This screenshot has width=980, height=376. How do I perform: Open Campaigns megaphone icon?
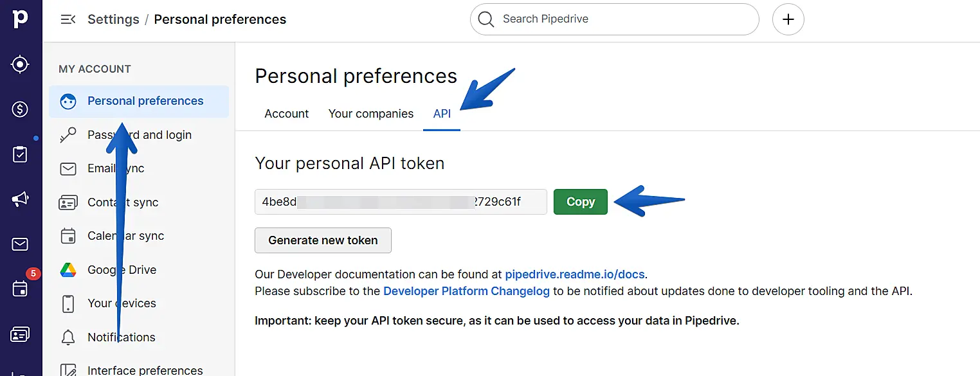pyautogui.click(x=21, y=199)
